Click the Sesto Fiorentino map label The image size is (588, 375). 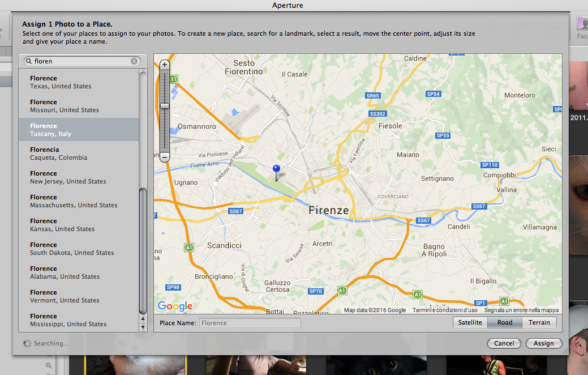(244, 67)
